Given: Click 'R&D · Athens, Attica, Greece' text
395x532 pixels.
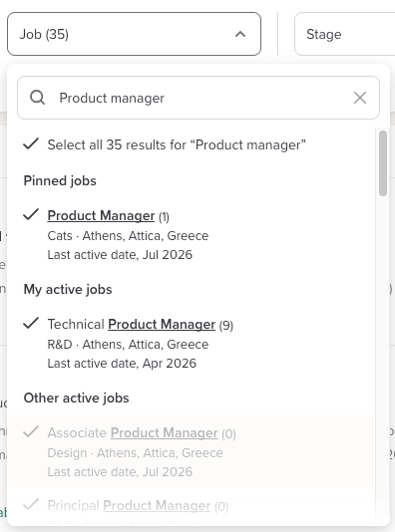Looking at the screenshot, I should 128,345.
